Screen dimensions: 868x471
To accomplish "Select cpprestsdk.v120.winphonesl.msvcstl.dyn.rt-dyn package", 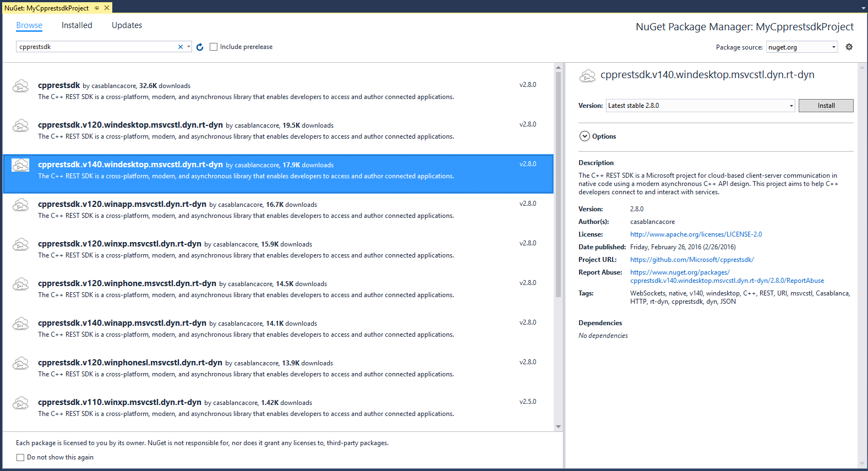I will tap(130, 363).
